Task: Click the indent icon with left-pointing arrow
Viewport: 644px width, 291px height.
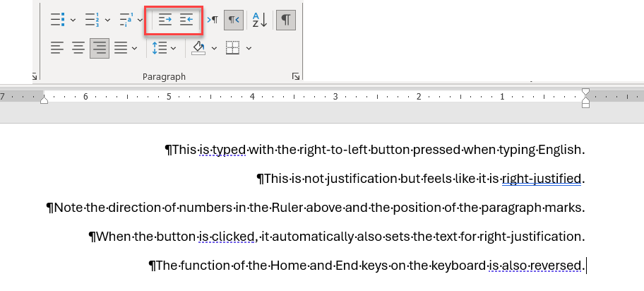Action: (186, 19)
